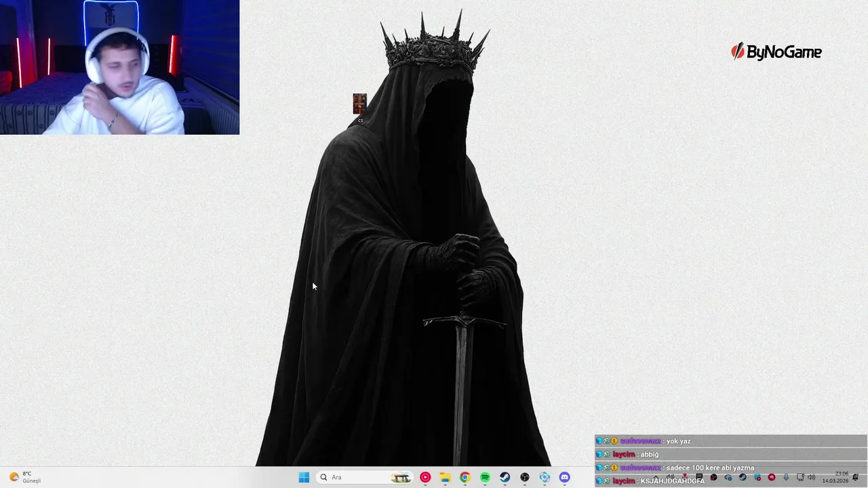Open Spotify from the taskbar
Screen dimensions: 868x488
[485, 477]
